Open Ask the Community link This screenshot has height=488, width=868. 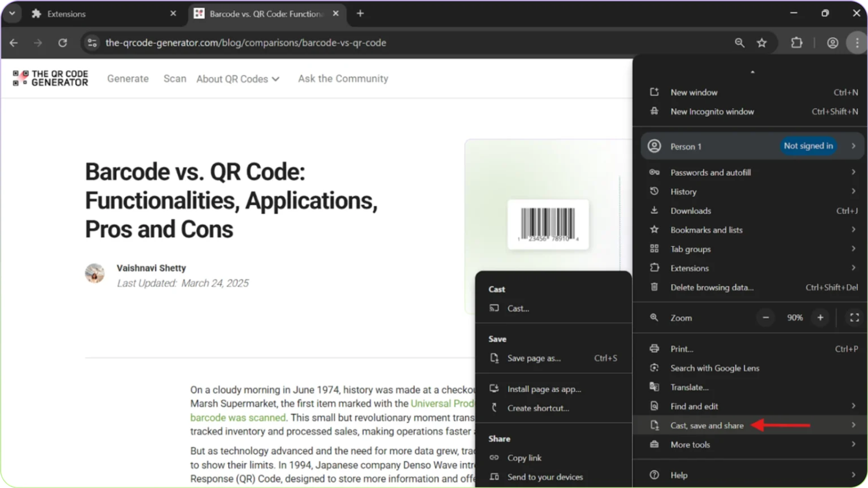coord(343,79)
